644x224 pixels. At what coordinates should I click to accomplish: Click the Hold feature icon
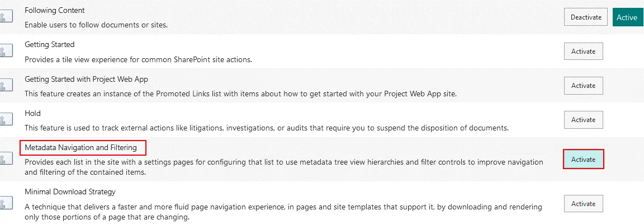pyautogui.click(x=6, y=120)
